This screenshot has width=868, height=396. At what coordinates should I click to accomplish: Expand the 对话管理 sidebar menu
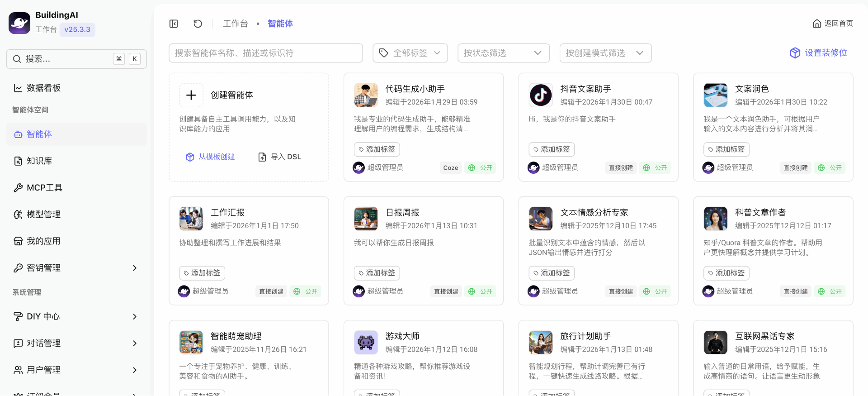[76, 344]
